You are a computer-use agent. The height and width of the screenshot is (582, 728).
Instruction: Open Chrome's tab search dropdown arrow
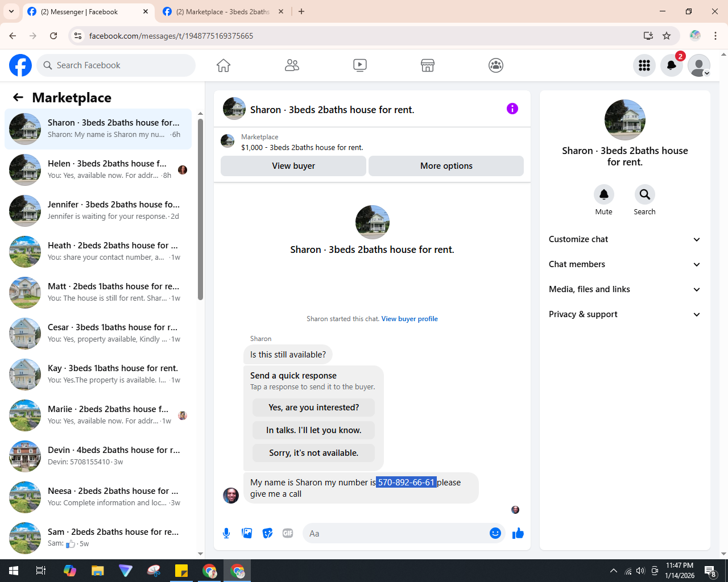click(11, 11)
